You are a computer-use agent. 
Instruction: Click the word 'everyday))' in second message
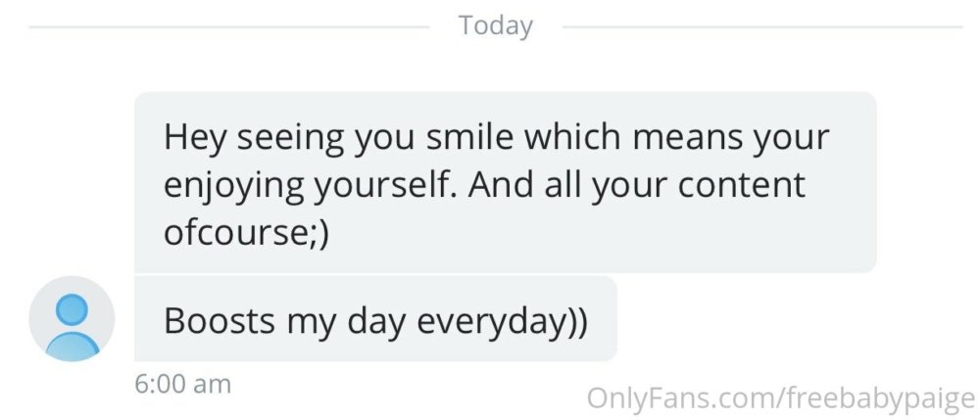pos(502,322)
